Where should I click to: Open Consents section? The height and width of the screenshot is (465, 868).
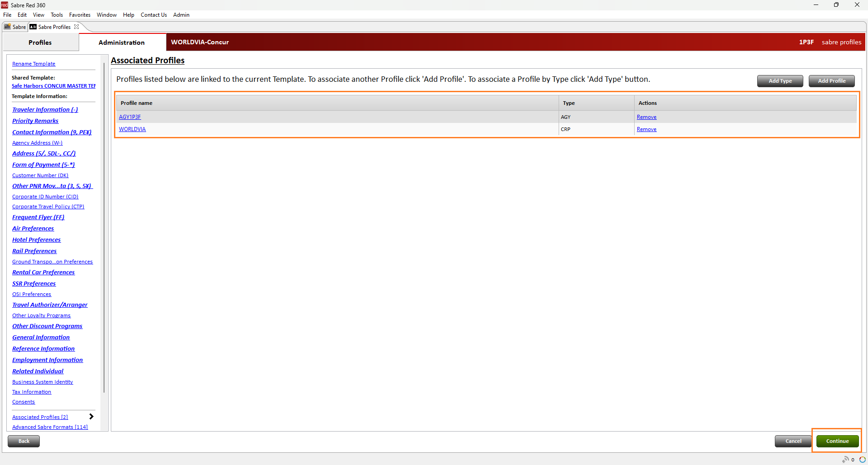point(24,402)
